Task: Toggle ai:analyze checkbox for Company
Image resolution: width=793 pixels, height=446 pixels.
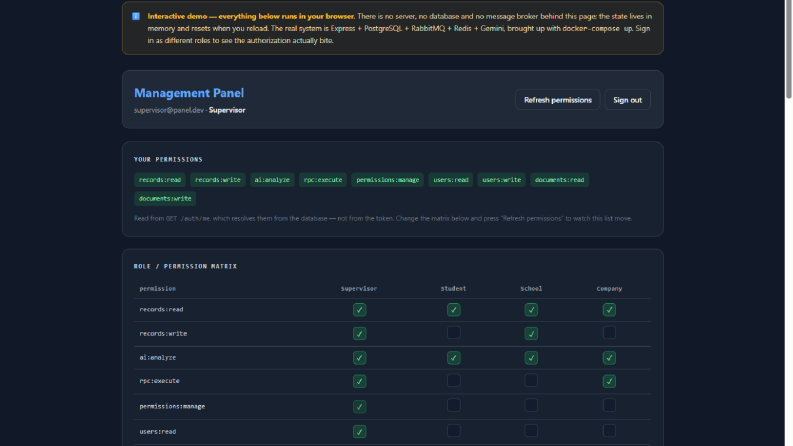Action: pos(609,358)
